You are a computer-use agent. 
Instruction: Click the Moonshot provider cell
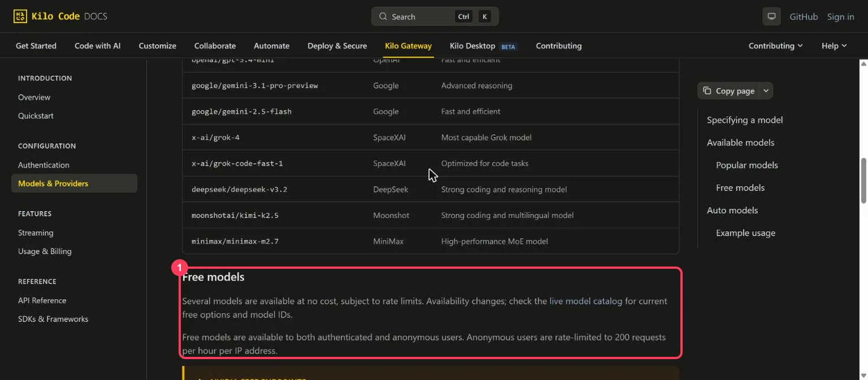pos(391,215)
